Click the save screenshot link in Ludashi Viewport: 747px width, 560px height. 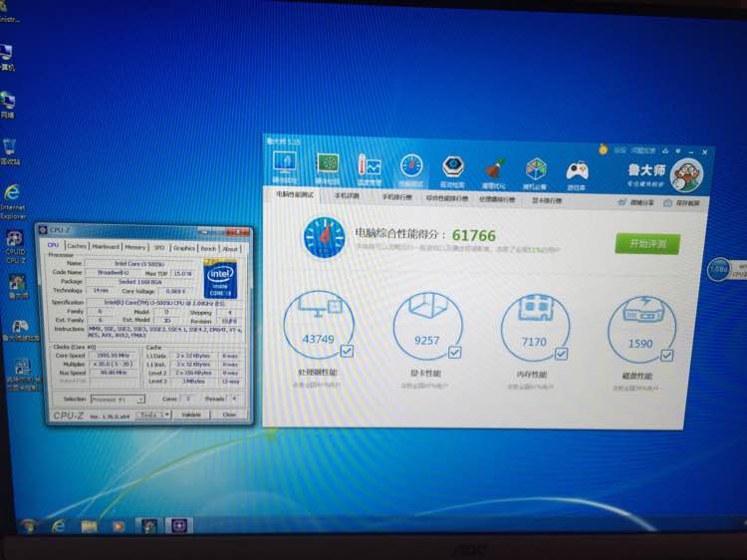click(681, 203)
